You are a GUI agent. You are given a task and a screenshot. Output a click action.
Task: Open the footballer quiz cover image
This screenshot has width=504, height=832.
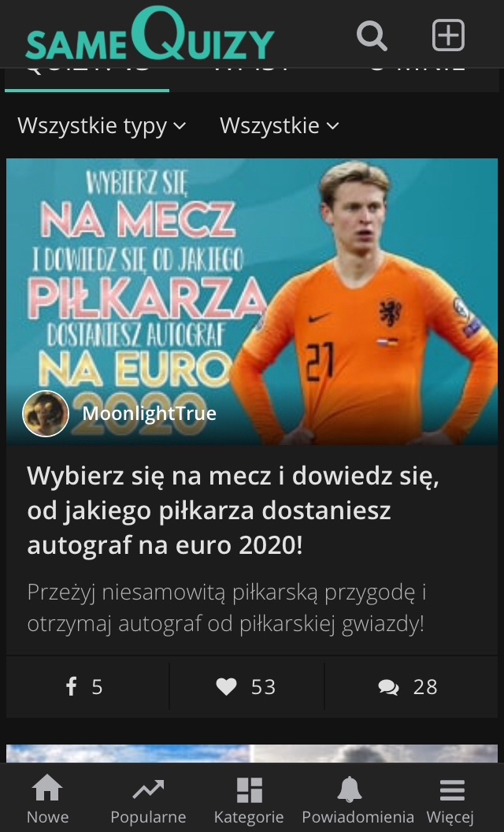click(x=252, y=302)
